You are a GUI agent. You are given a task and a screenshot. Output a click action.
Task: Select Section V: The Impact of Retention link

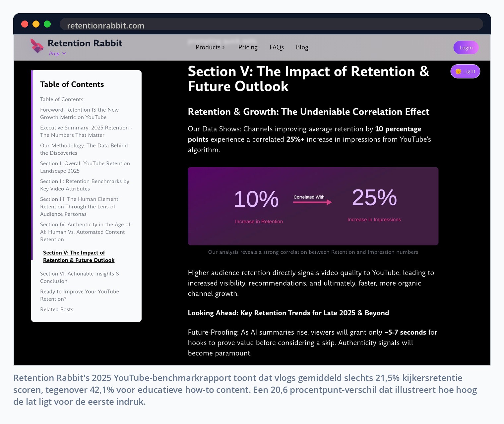[x=79, y=256]
